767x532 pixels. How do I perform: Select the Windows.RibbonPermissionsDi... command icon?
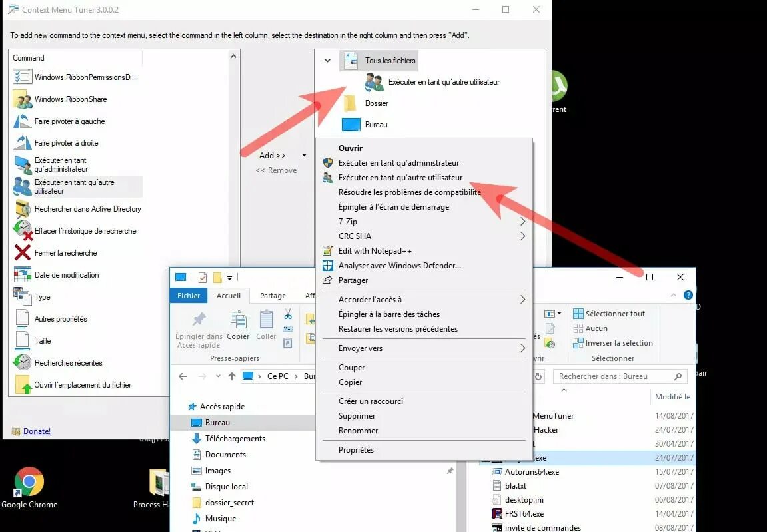[x=23, y=77]
